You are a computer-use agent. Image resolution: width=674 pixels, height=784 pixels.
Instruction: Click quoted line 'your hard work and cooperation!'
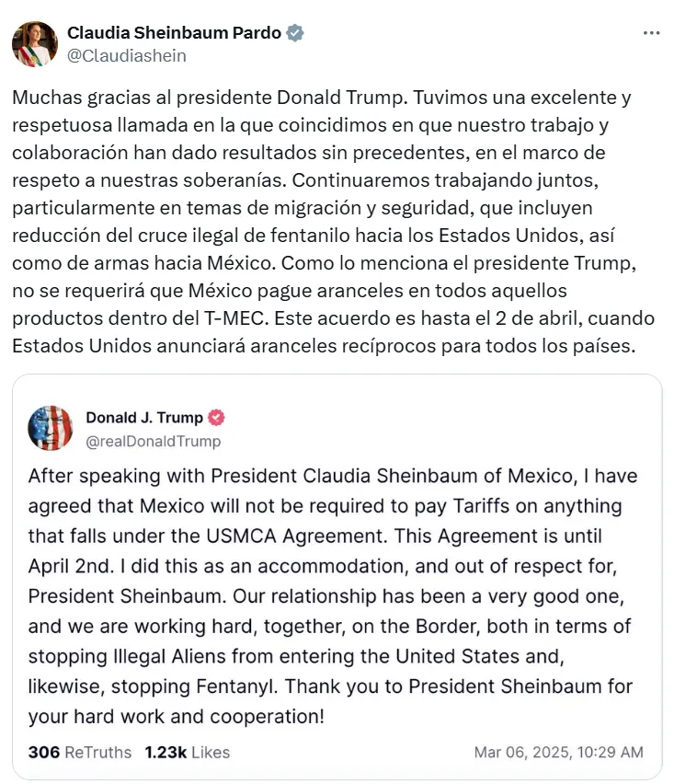pyautogui.click(x=176, y=716)
